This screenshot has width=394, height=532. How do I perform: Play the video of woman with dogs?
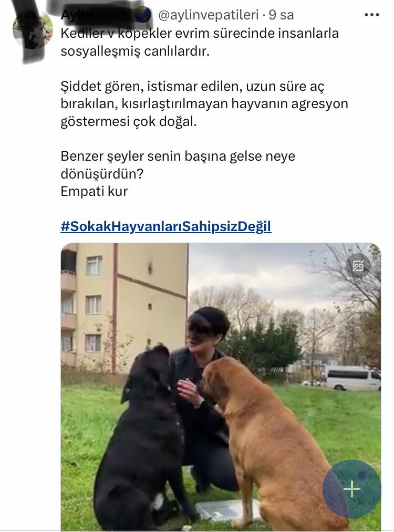(x=221, y=387)
